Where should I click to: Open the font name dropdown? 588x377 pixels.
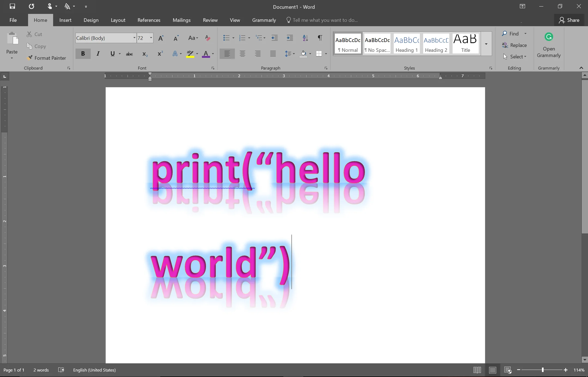(134, 38)
